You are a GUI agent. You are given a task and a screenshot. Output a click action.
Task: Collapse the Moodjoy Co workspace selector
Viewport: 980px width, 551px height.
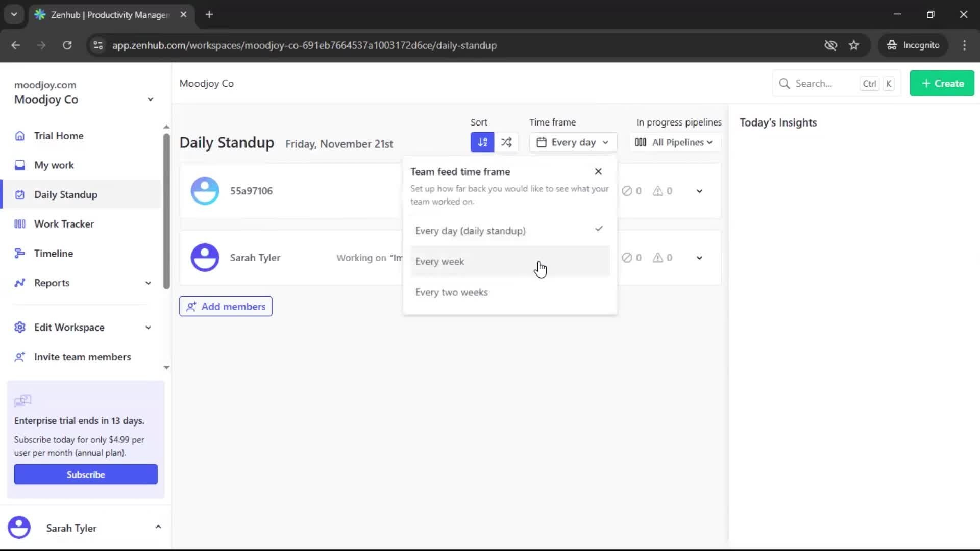[150, 99]
